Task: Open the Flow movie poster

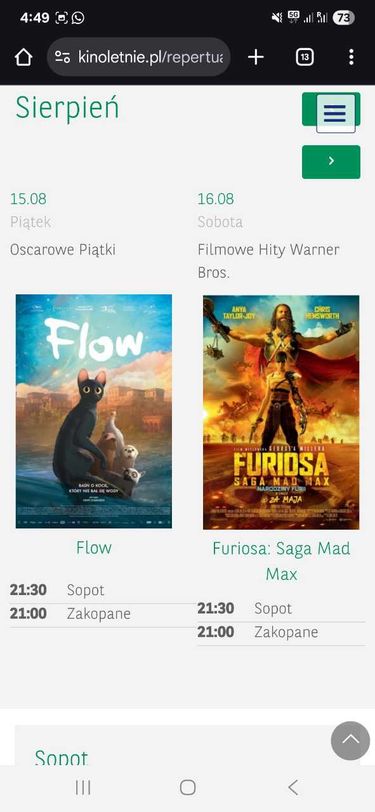Action: (x=94, y=412)
